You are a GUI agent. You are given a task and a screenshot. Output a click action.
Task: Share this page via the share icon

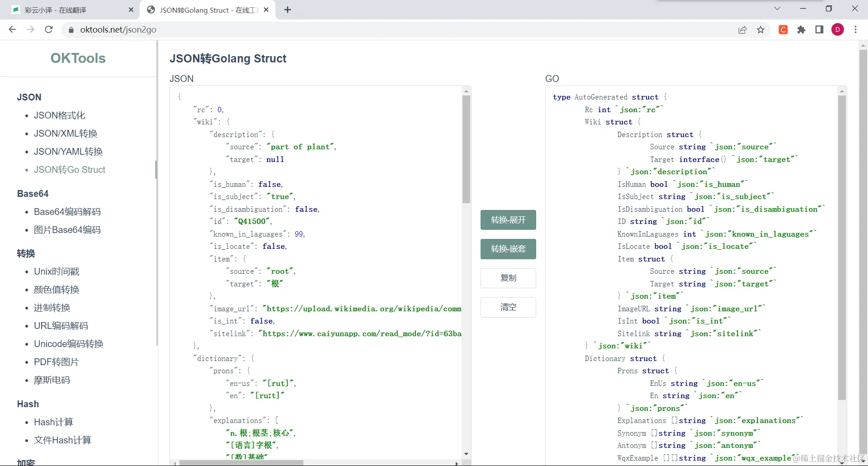pyautogui.click(x=742, y=30)
